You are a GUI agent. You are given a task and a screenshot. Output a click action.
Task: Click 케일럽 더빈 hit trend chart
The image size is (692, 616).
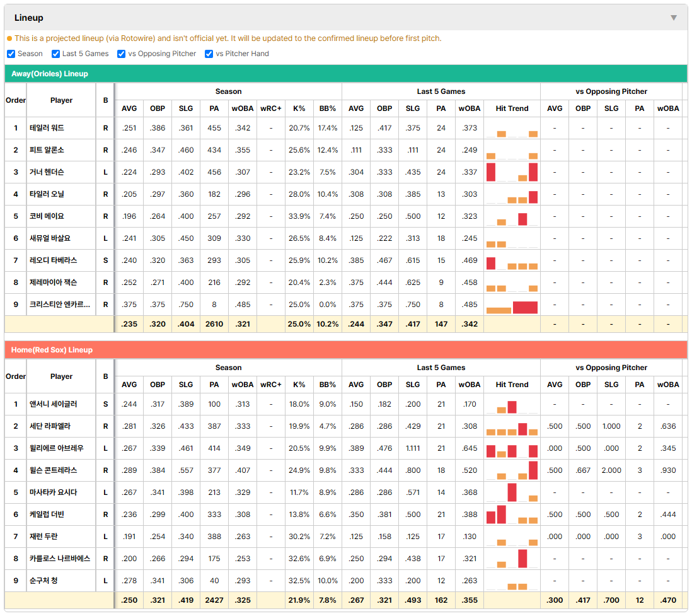pos(512,514)
